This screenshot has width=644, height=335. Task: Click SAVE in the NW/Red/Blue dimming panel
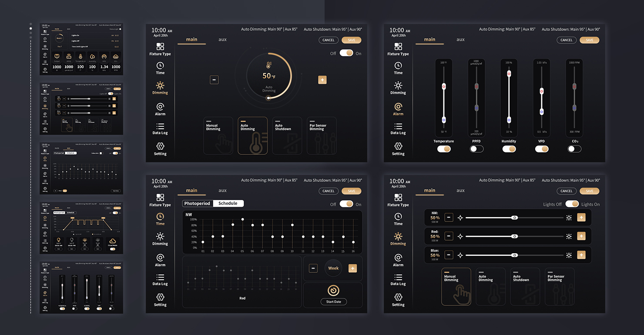[x=589, y=191]
